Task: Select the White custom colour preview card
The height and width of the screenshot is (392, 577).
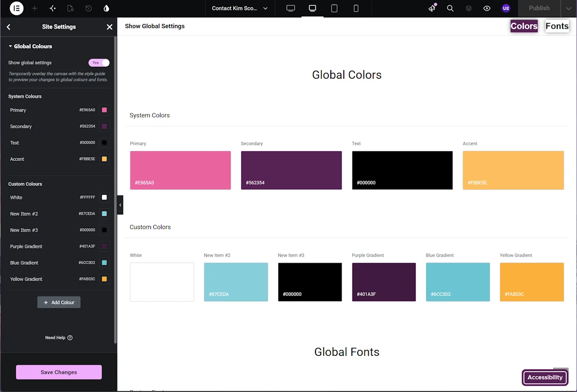Action: pyautogui.click(x=162, y=282)
